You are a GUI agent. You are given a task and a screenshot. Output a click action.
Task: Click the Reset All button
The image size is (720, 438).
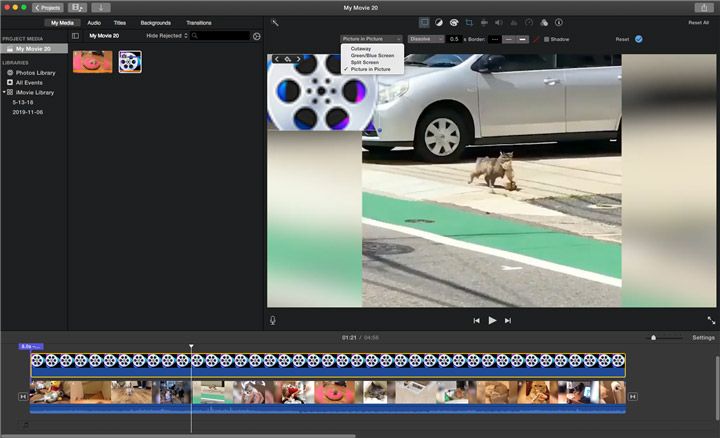click(x=697, y=22)
